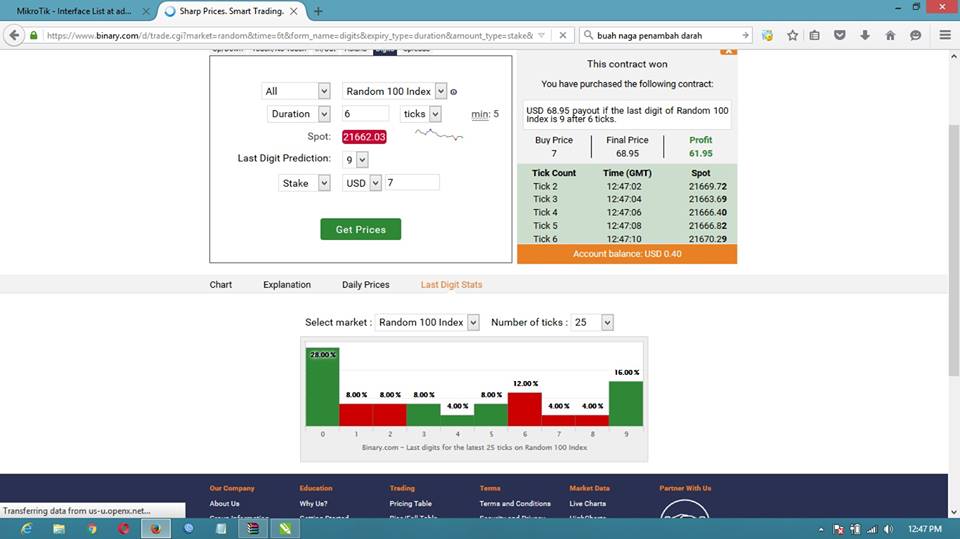This screenshot has height=539, width=960.
Task: Collapse contract panel with orange arrow button
Action: pyautogui.click(x=729, y=51)
